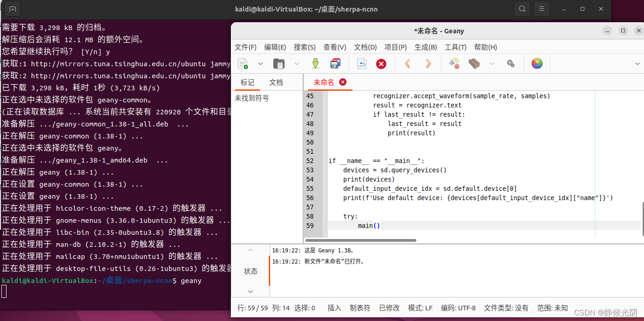
Task: Open the 工具(T) menu
Action: [456, 47]
